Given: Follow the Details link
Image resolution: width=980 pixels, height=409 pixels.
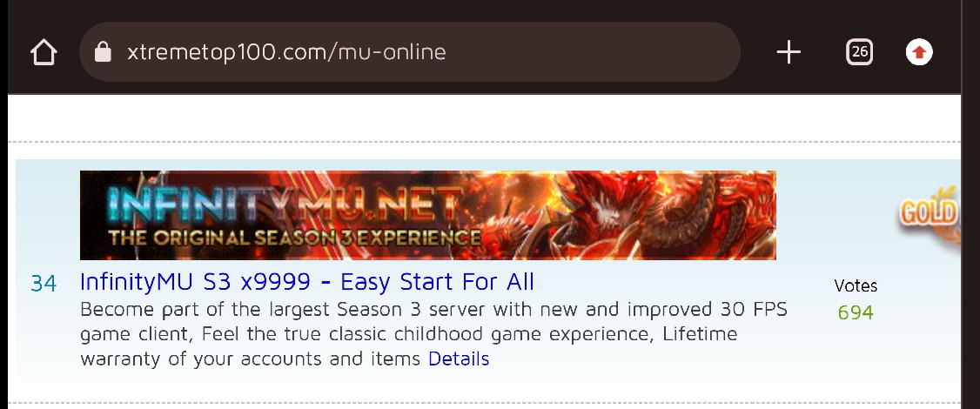Looking at the screenshot, I should (x=459, y=359).
